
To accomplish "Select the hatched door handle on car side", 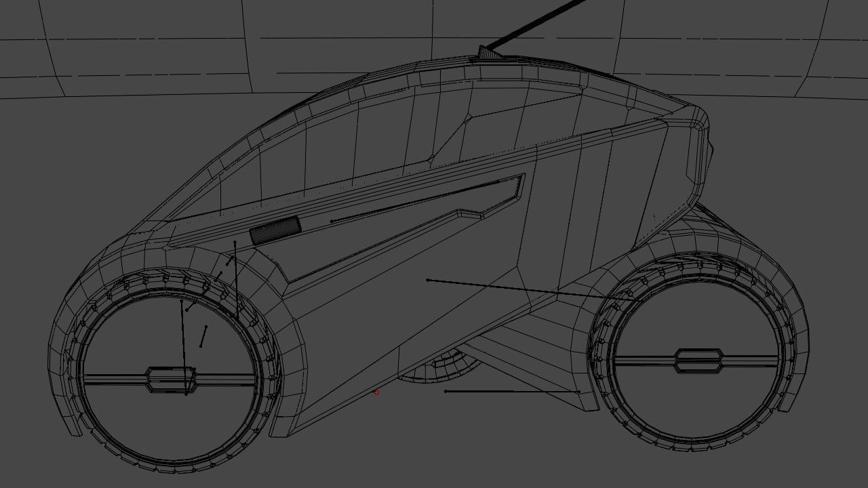I will (x=275, y=230).
